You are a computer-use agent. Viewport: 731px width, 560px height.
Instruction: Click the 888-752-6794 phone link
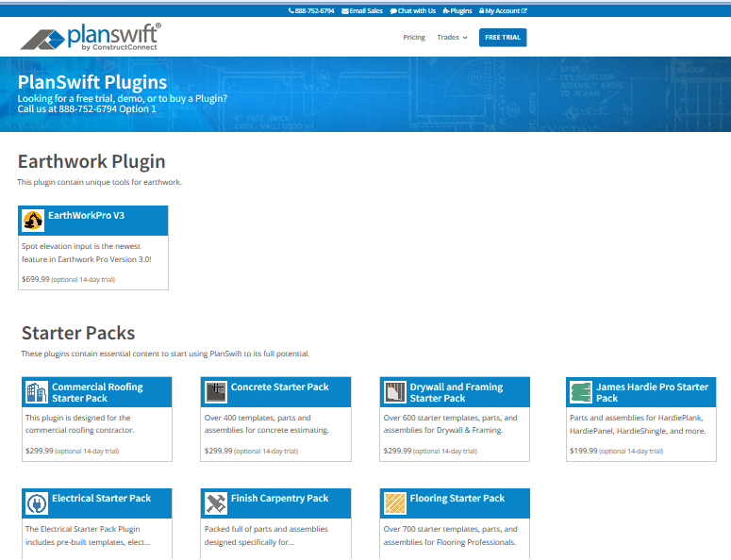311,10
